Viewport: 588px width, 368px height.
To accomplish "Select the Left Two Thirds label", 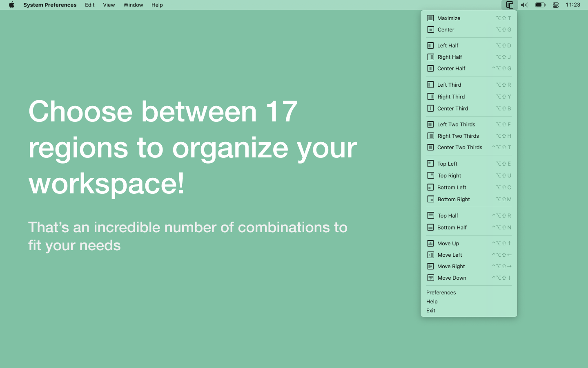I will pyautogui.click(x=457, y=124).
